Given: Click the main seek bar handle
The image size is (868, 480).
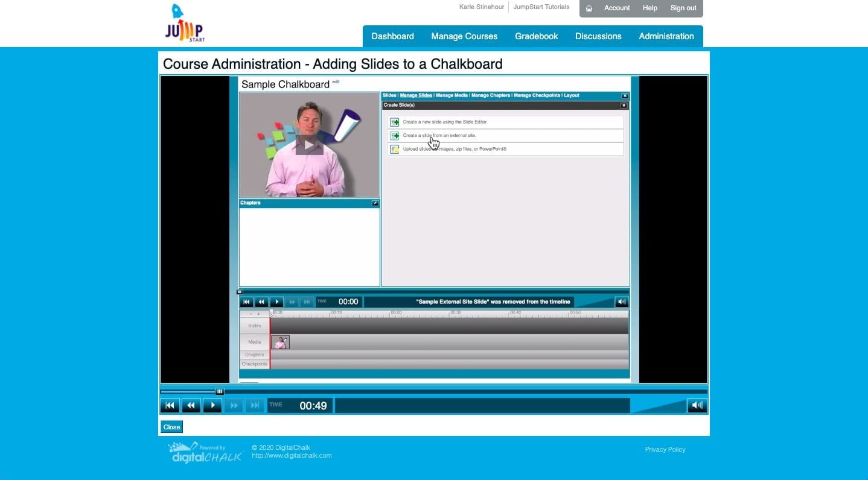Looking at the screenshot, I should [220, 391].
